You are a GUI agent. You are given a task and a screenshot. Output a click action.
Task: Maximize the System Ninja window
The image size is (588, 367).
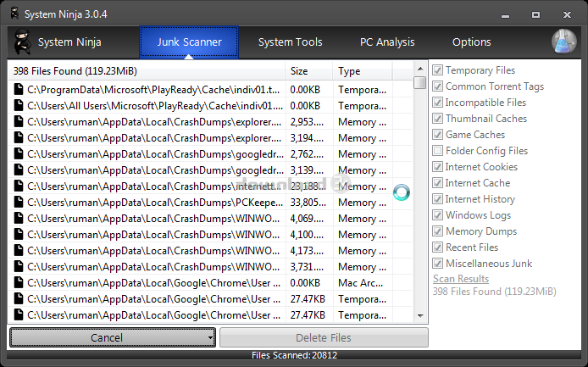point(535,14)
